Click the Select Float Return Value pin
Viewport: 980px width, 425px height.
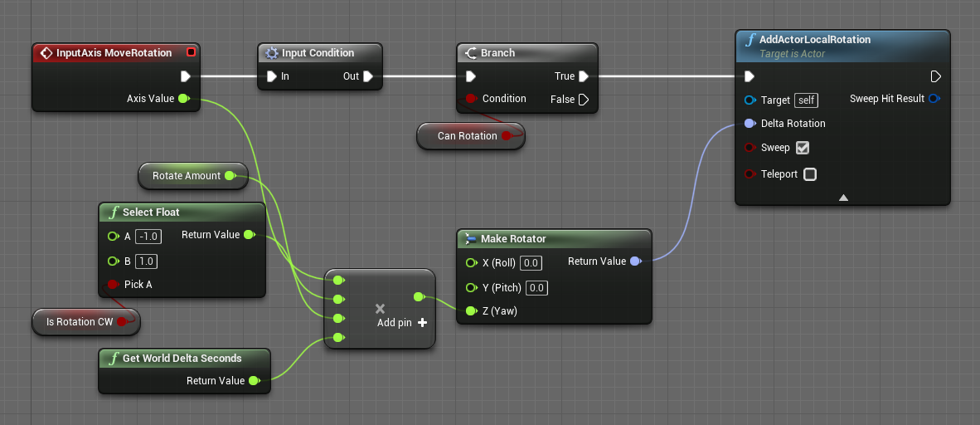(x=249, y=235)
